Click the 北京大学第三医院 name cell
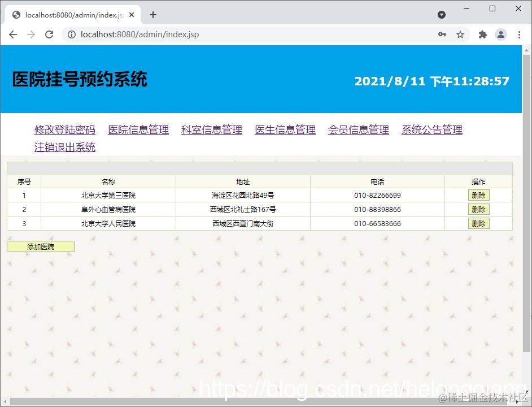Image resolution: width=532 pixels, height=407 pixels. coord(108,196)
